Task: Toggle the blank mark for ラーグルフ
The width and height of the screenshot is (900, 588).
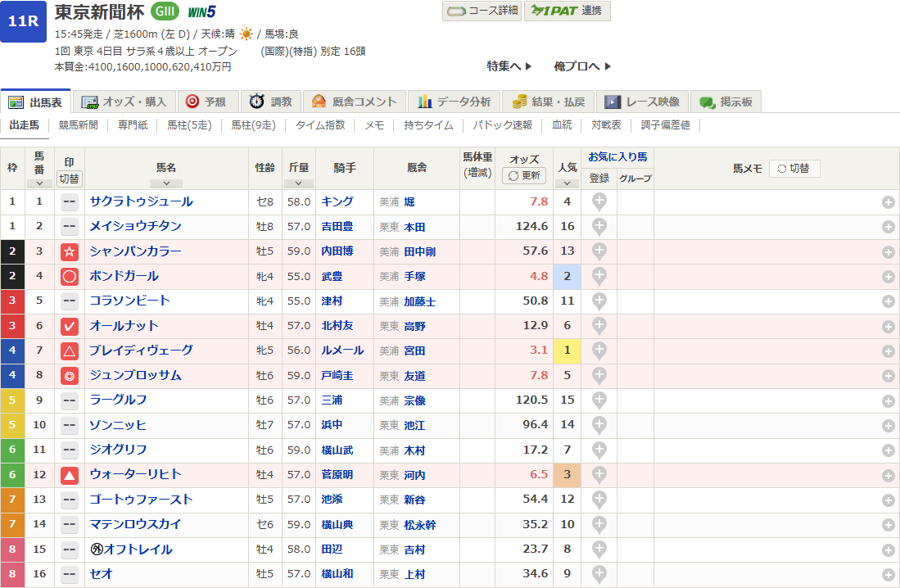Action: click(x=70, y=400)
